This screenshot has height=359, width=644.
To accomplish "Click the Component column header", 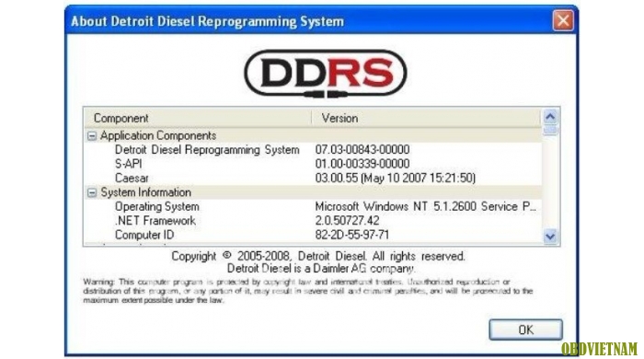I will tap(198, 119).
